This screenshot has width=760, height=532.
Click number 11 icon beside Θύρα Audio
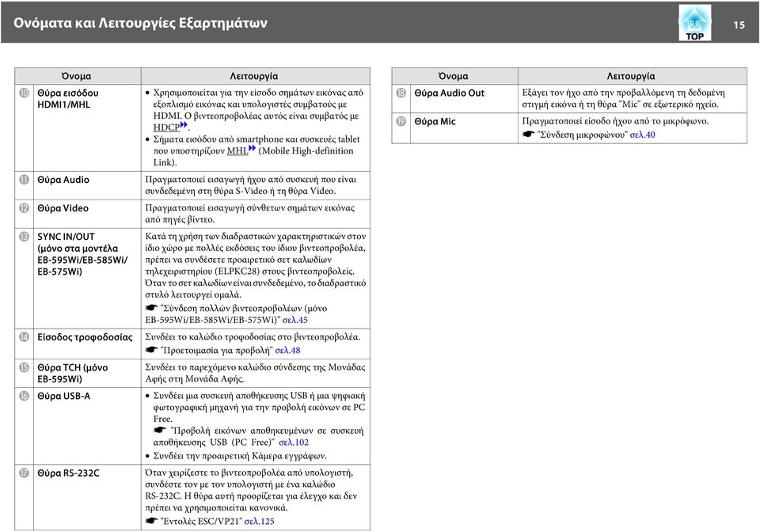coord(24,179)
